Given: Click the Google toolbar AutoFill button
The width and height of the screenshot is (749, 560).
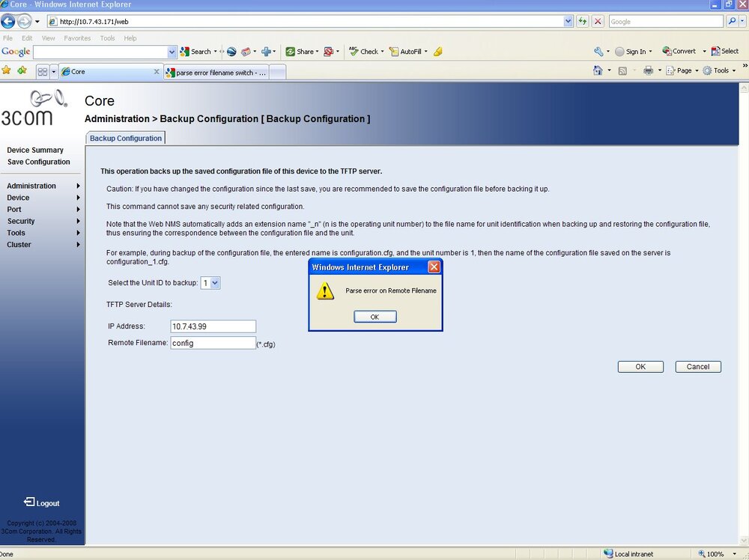Looking at the screenshot, I should pyautogui.click(x=408, y=52).
